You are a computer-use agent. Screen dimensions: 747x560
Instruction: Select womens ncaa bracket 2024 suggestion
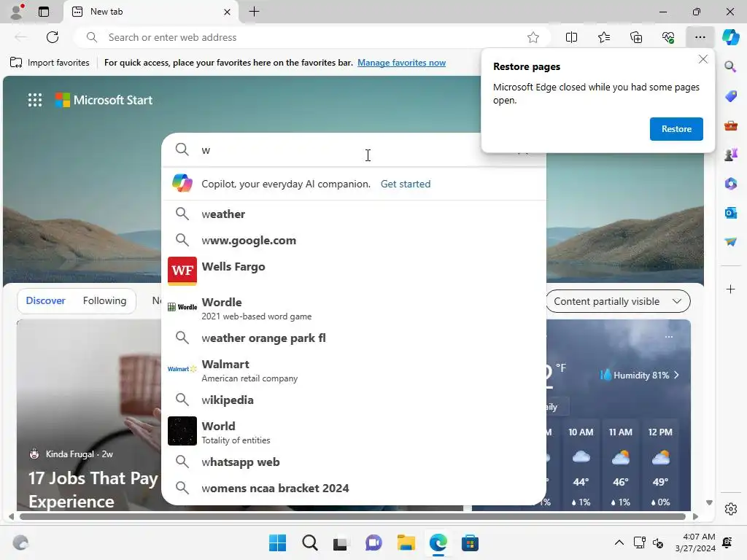coord(354,488)
